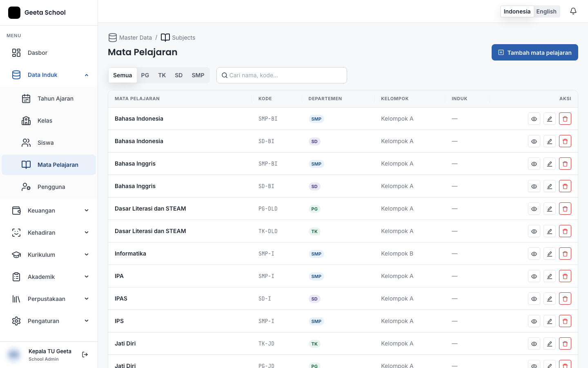Expand the Keuangan menu
588x368 pixels.
tap(49, 211)
